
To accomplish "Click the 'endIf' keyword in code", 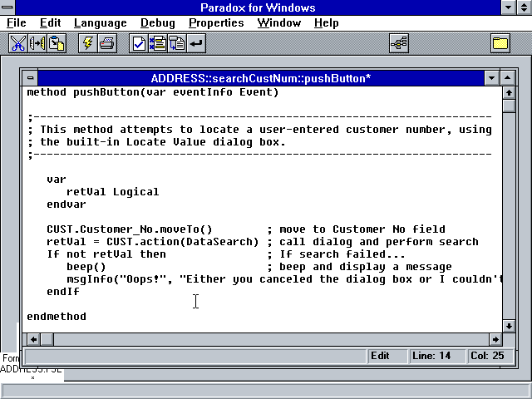I will point(63,292).
